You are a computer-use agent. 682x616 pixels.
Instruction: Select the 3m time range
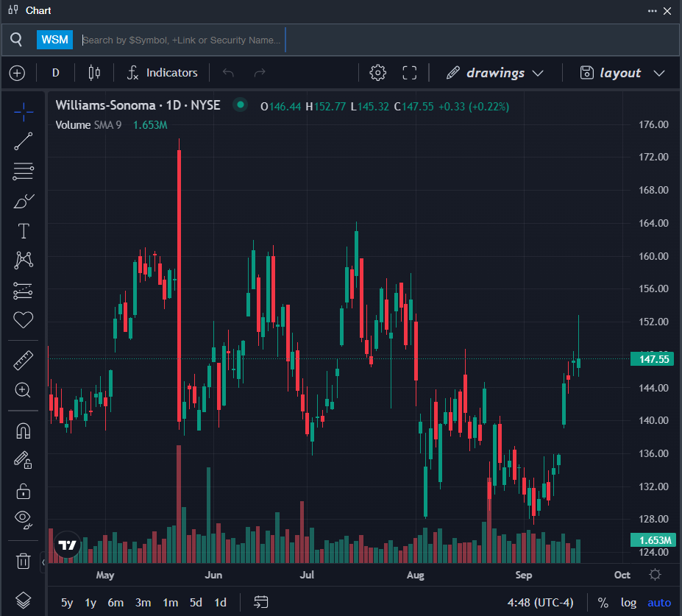(x=143, y=603)
